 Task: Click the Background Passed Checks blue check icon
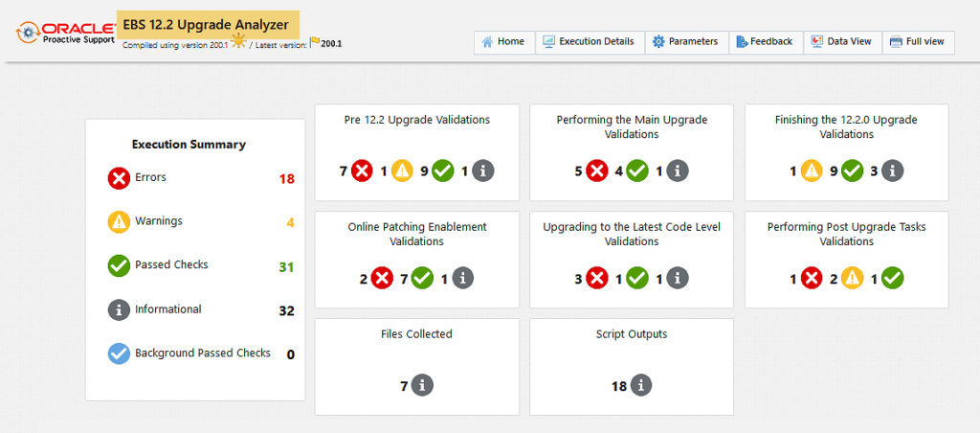point(119,353)
